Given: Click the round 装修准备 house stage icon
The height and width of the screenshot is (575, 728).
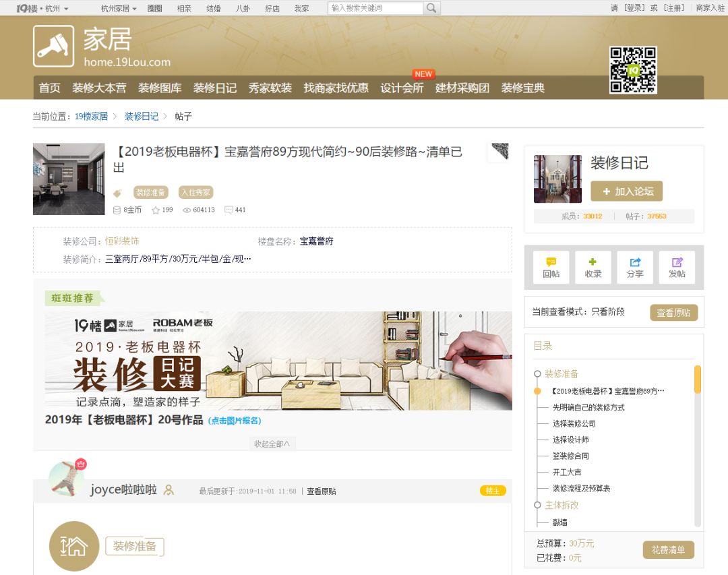Looking at the screenshot, I should 74,546.
